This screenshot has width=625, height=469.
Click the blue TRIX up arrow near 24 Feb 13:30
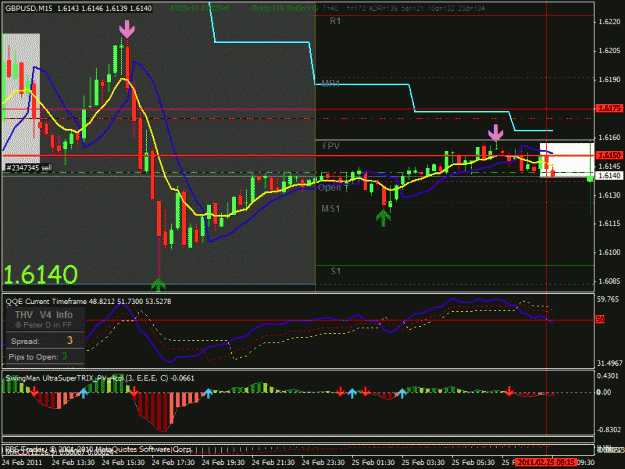tap(83, 393)
